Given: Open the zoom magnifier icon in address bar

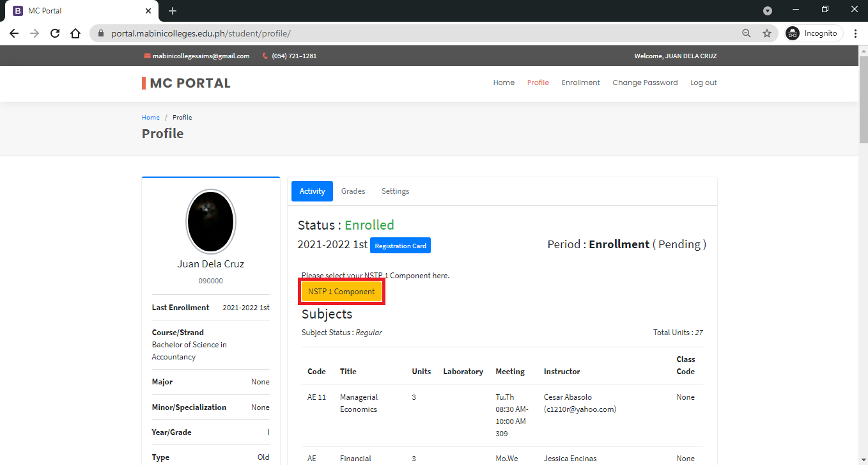Looking at the screenshot, I should (746, 33).
